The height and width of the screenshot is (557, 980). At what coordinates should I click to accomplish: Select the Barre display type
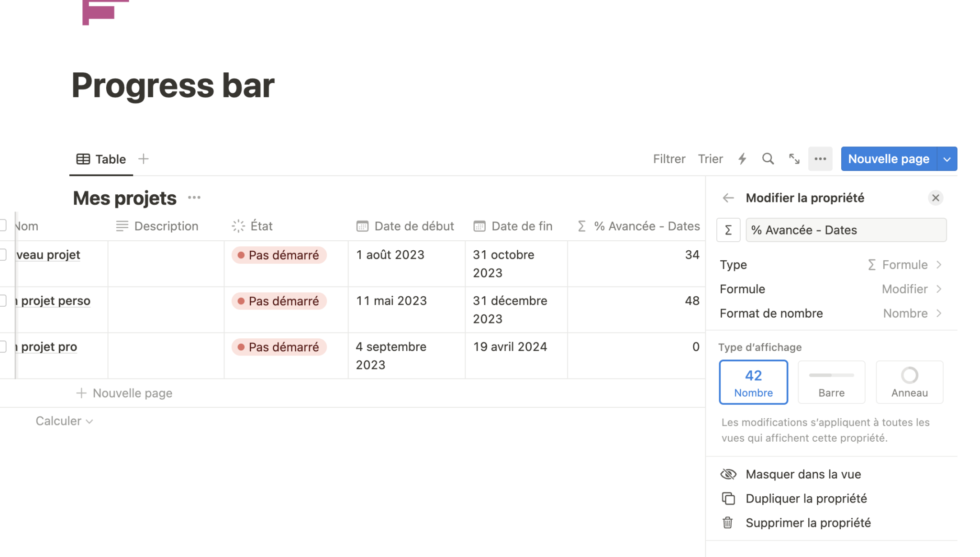coord(831,382)
